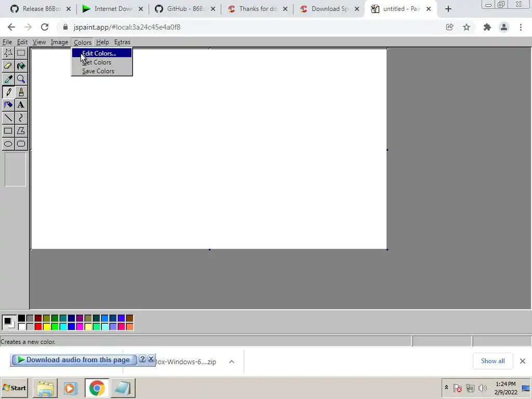This screenshot has width=532, height=399.
Task: Show hidden system tray icons
Action: (x=446, y=388)
